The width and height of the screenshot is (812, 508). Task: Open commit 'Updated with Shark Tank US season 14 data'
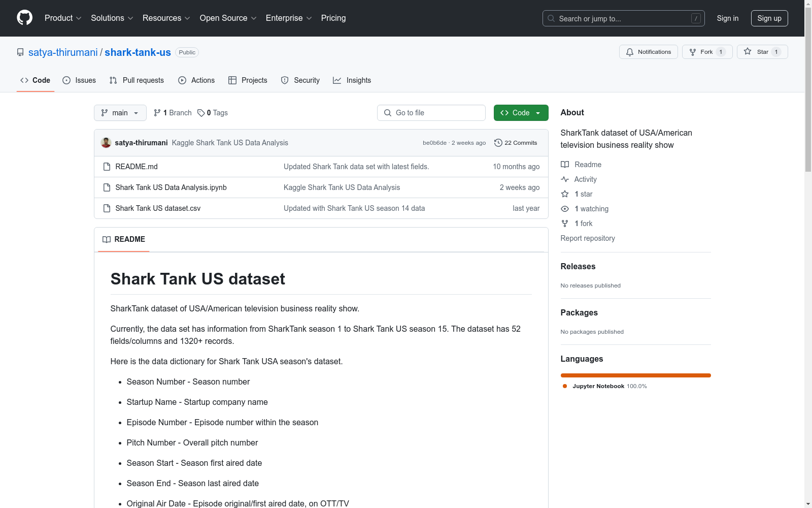[x=354, y=208]
